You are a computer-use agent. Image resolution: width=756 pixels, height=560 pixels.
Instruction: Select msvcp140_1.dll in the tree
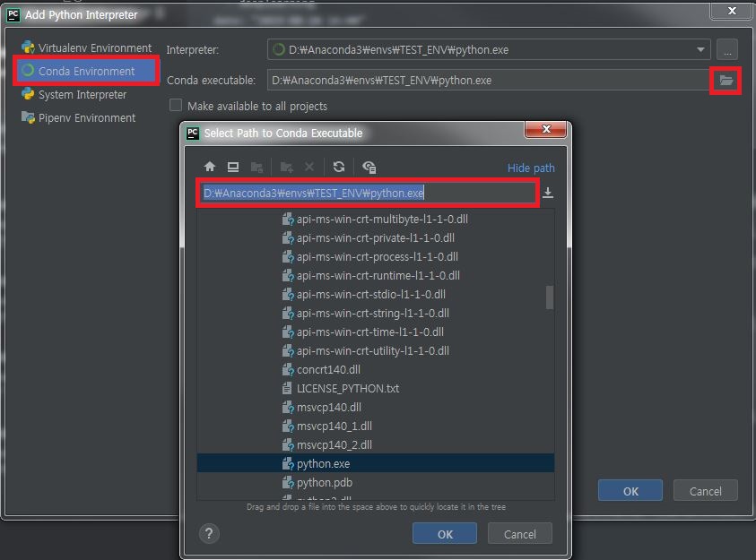pos(335,426)
